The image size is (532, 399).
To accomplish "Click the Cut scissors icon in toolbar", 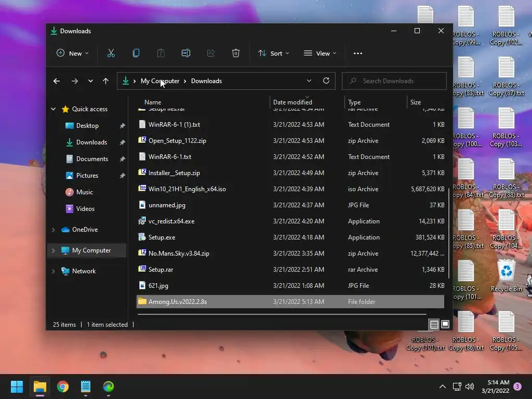I will pyautogui.click(x=111, y=54).
